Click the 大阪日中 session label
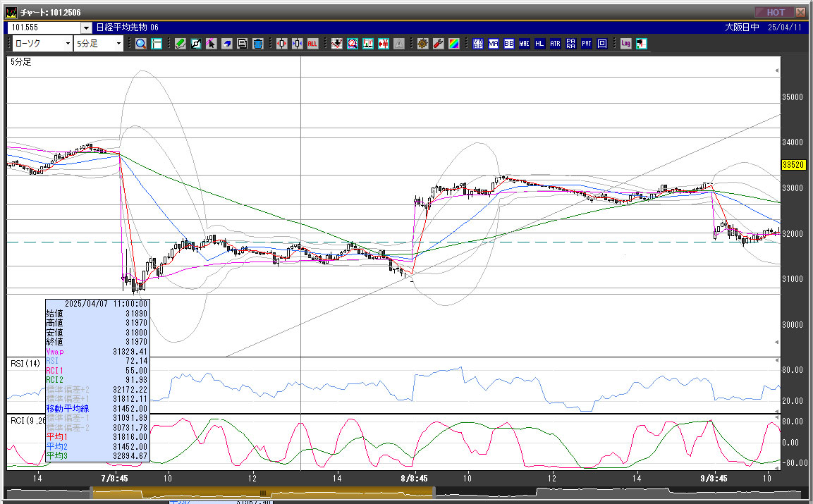Viewport: 813px width, 504px height. [x=742, y=27]
